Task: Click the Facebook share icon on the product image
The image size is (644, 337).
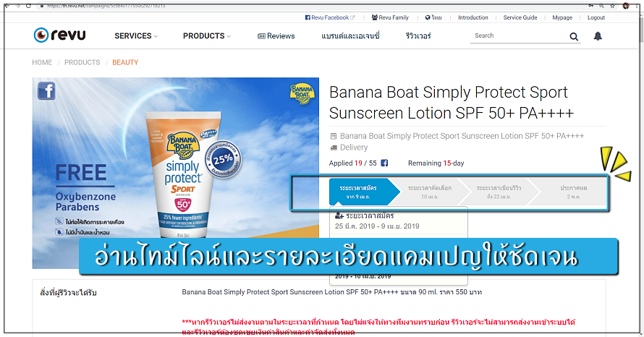Action: (x=46, y=90)
